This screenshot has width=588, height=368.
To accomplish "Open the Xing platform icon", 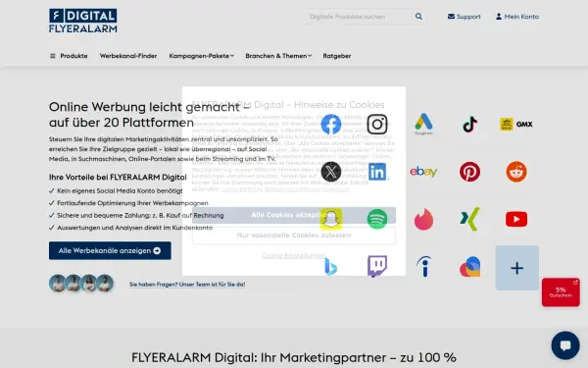I will pyautogui.click(x=469, y=219).
